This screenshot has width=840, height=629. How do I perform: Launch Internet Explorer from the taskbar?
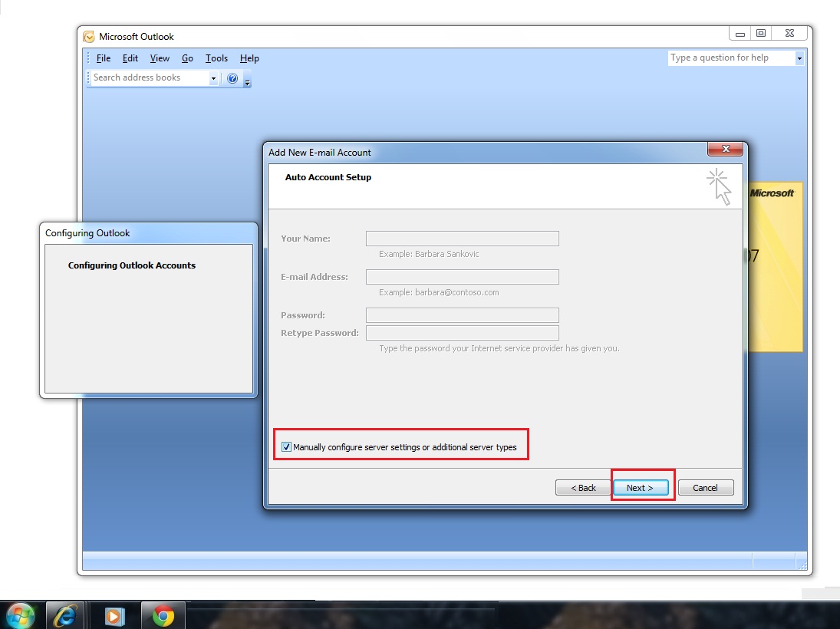(x=64, y=616)
